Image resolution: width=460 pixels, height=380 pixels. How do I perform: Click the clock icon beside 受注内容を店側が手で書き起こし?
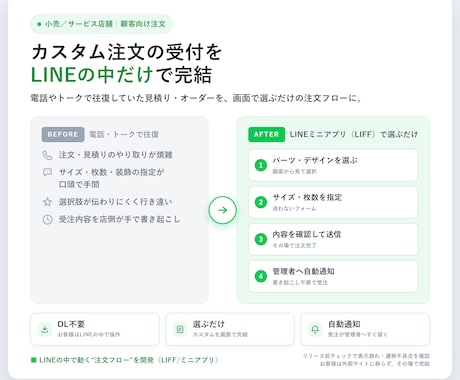[47, 219]
